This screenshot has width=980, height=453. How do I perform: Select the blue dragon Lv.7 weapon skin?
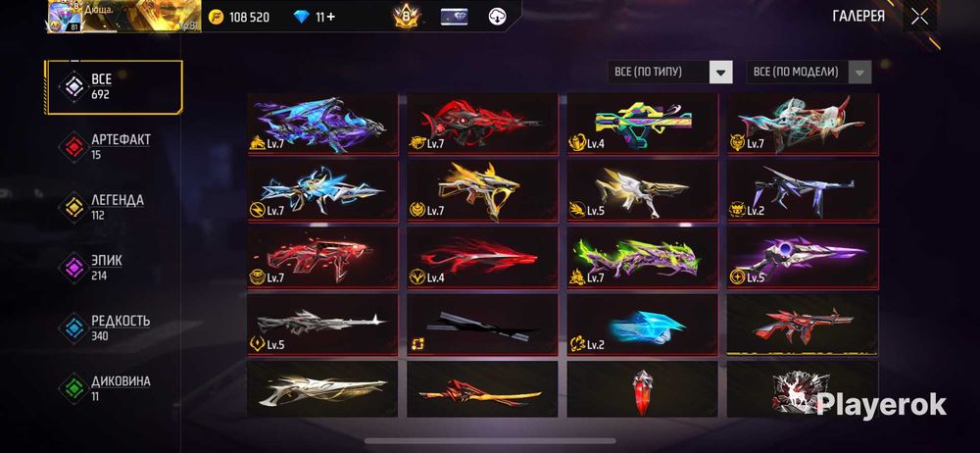tap(322, 124)
